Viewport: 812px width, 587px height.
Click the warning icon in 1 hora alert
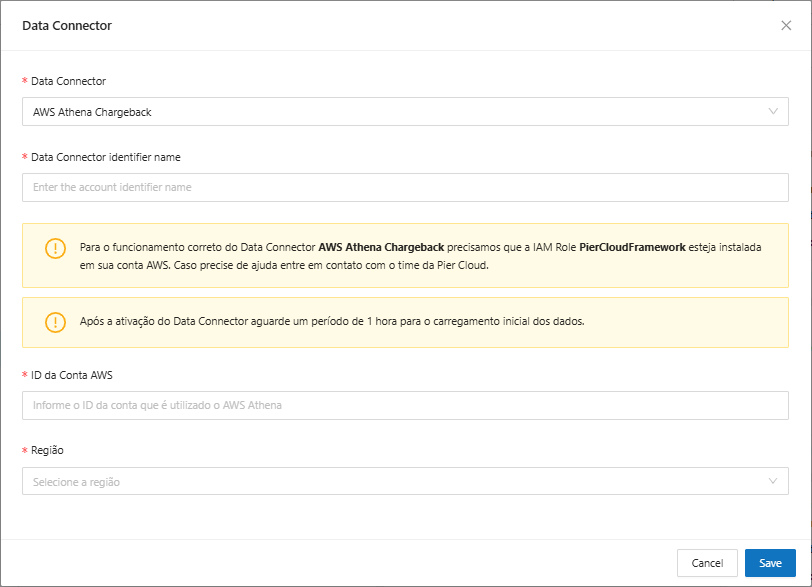click(x=55, y=322)
